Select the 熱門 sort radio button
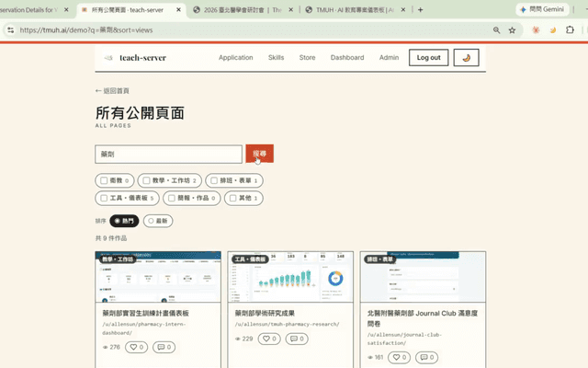Screen dimensions: 588x368 (124, 221)
